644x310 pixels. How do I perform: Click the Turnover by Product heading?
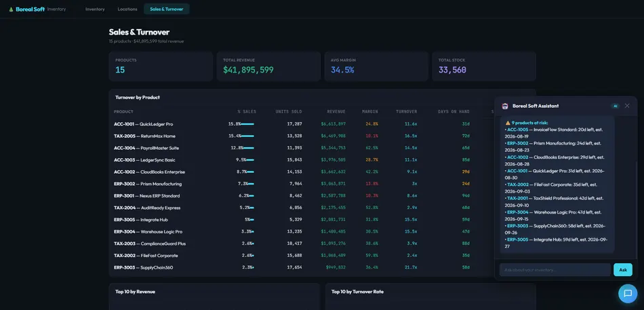pos(138,98)
